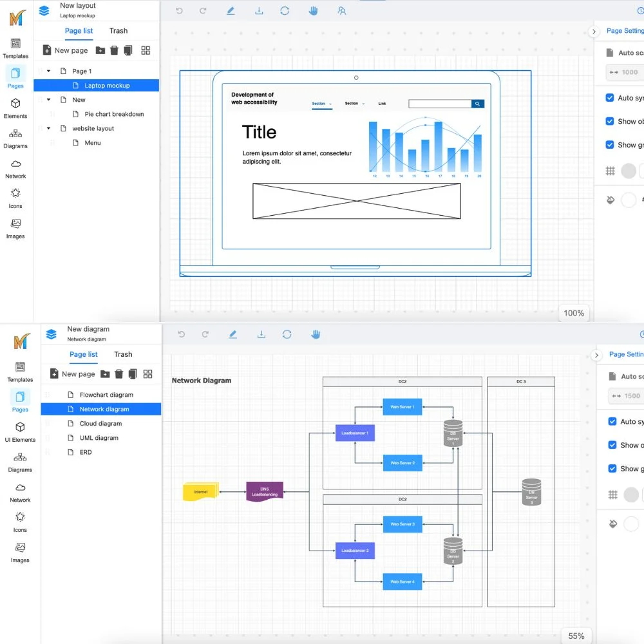Screen dimensions: 644x644
Task: Open Elements panel in top window sidebar
Action: click(x=15, y=108)
